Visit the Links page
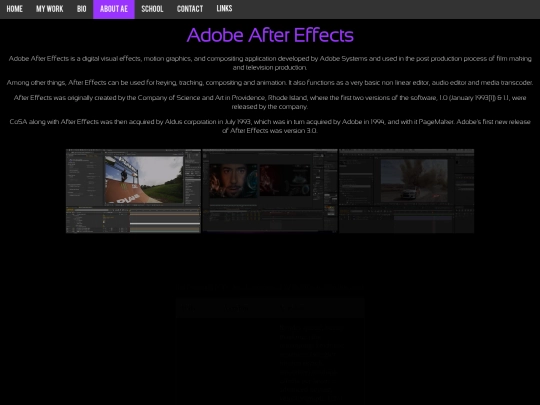The height and width of the screenshot is (405, 540). click(x=224, y=9)
